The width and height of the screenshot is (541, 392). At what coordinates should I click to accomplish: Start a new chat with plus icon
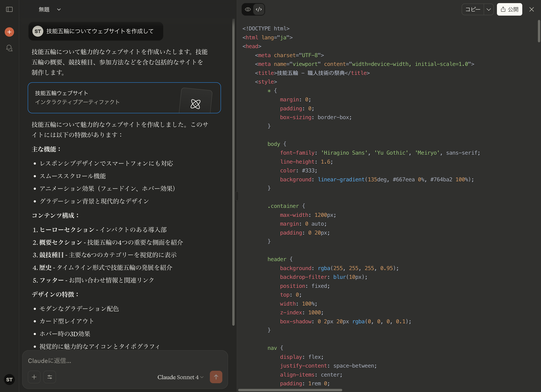click(x=9, y=32)
